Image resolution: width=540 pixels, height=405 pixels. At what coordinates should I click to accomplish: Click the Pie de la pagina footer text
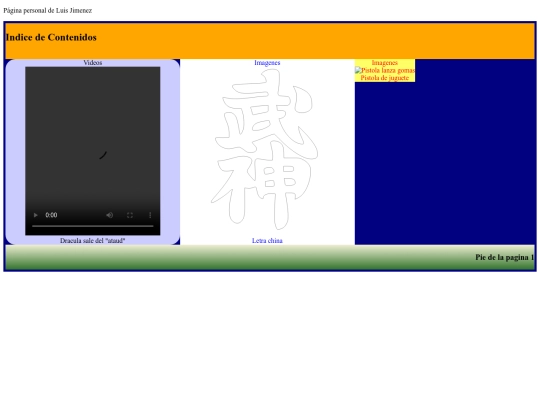pos(505,257)
